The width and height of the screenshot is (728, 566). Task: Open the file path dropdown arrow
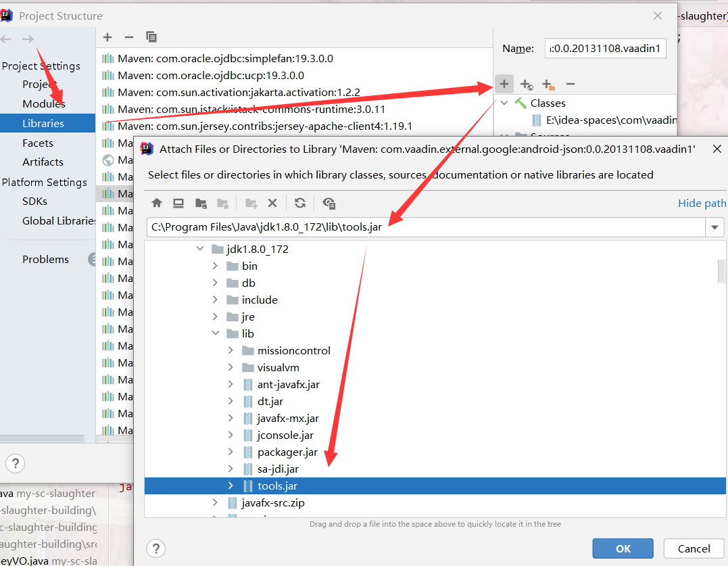coord(714,227)
